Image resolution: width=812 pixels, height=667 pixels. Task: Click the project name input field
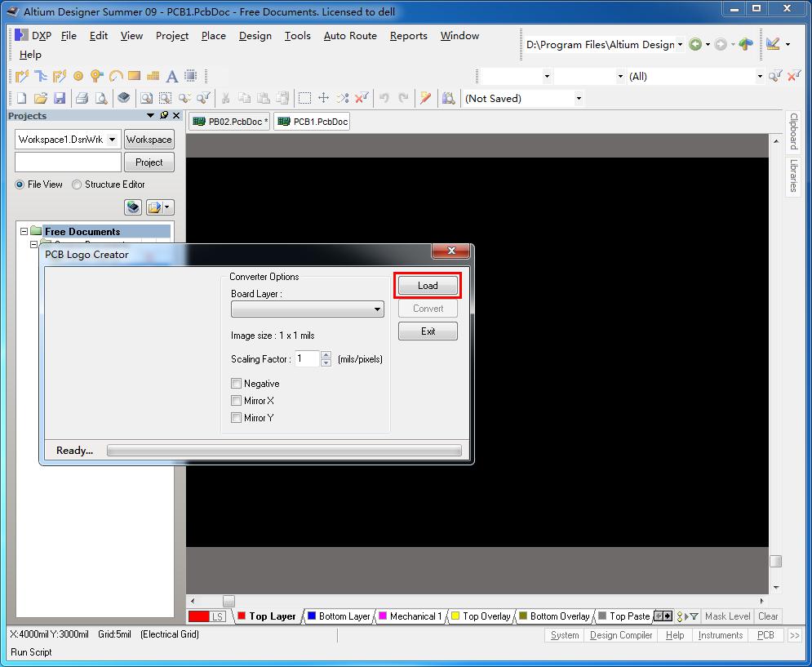coord(68,162)
